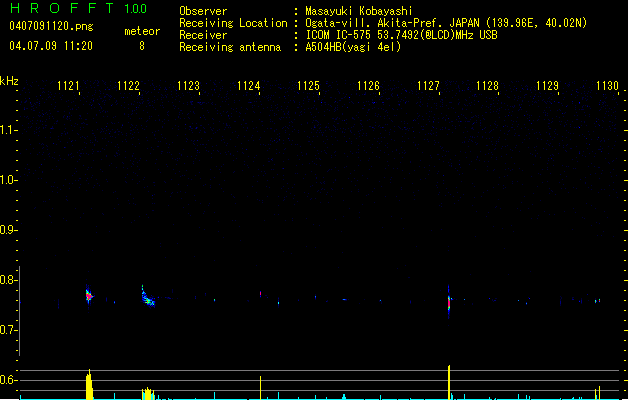Click the HROFFT 1.0.0 title text
The image size is (629, 400).
[78, 8]
